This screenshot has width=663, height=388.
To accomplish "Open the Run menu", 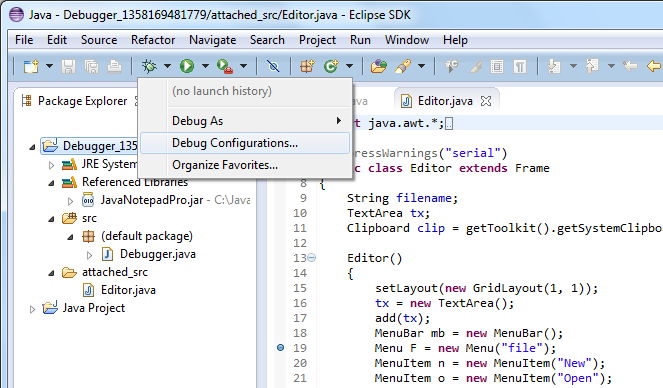I will 360,40.
